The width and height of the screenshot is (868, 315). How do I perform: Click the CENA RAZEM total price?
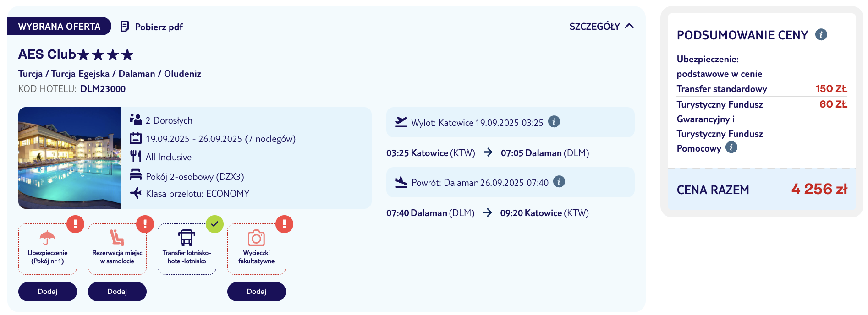click(819, 189)
